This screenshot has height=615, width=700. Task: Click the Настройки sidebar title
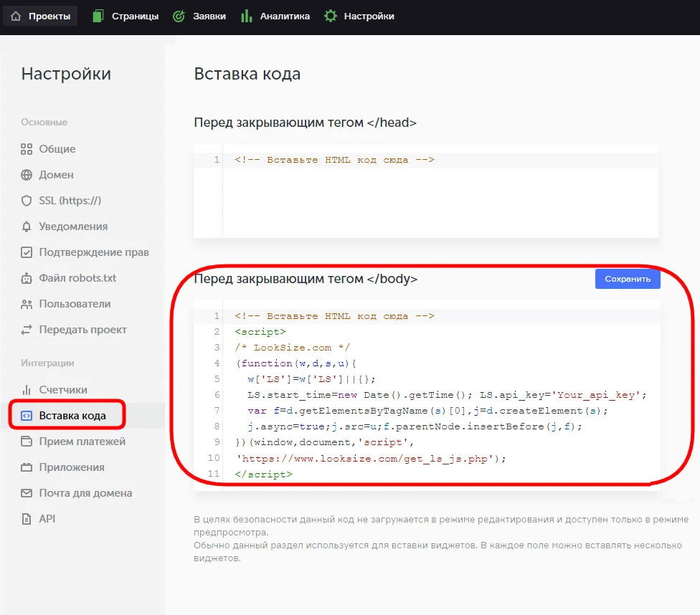(66, 74)
